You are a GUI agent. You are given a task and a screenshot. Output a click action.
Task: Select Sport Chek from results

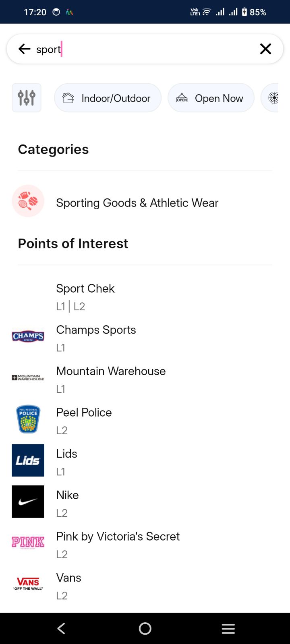pyautogui.click(x=85, y=289)
